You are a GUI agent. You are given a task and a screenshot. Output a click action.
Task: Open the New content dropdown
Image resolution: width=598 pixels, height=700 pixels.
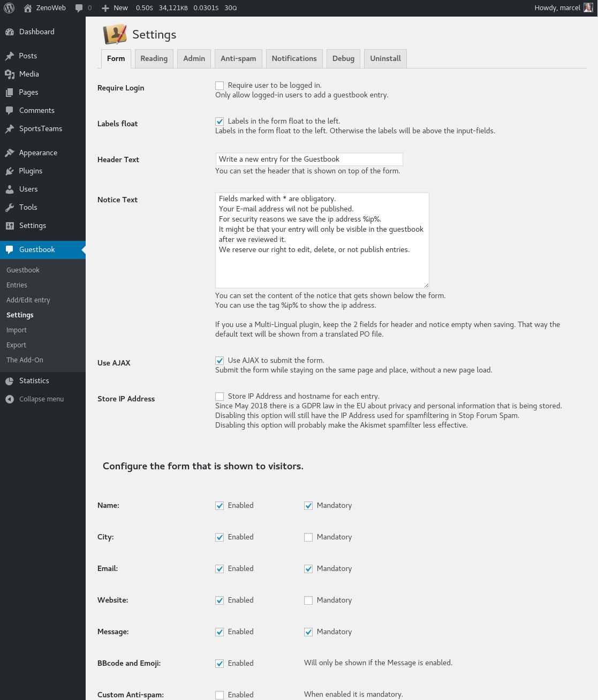115,8
